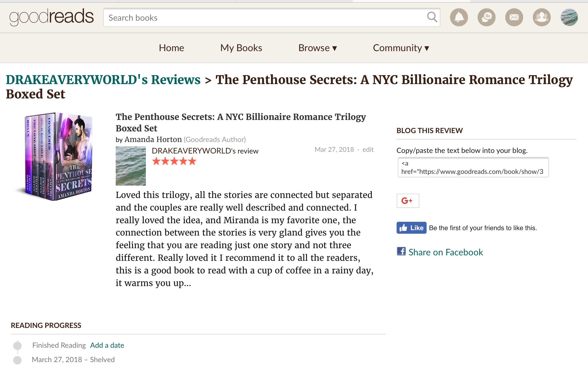Click the notifications bell icon
The width and height of the screenshot is (588, 375).
coord(459,18)
